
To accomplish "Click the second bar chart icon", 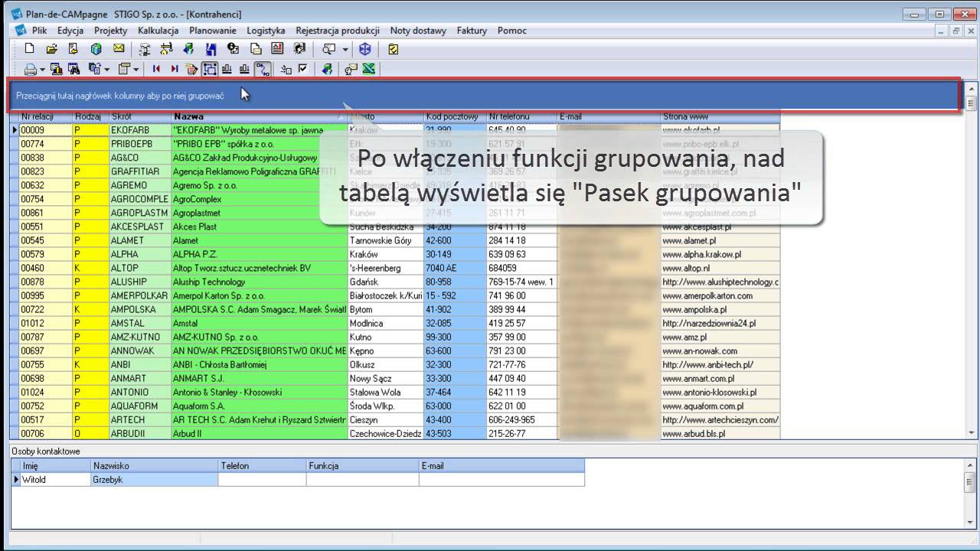I will (244, 69).
